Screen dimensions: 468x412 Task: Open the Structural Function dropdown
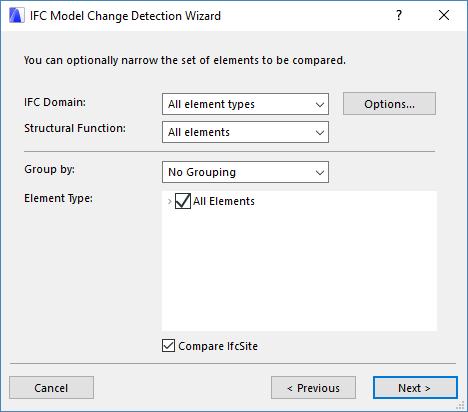click(x=245, y=132)
